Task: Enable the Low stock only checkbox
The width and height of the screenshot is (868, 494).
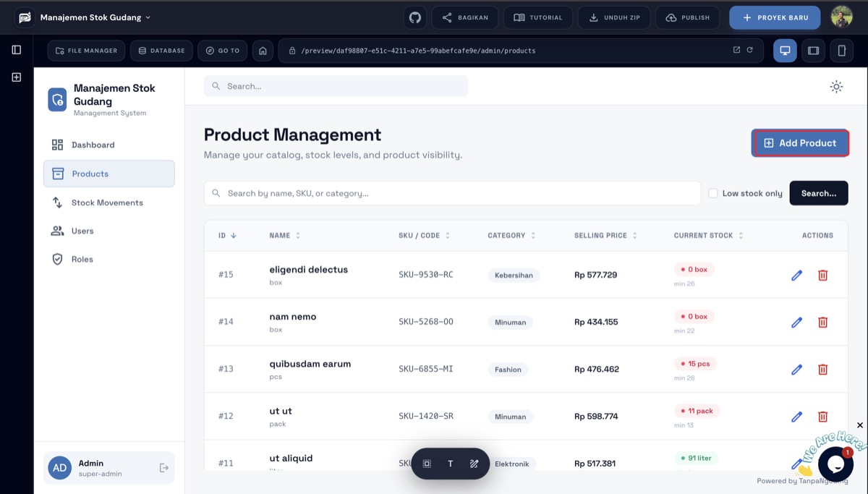Action: [x=713, y=193]
